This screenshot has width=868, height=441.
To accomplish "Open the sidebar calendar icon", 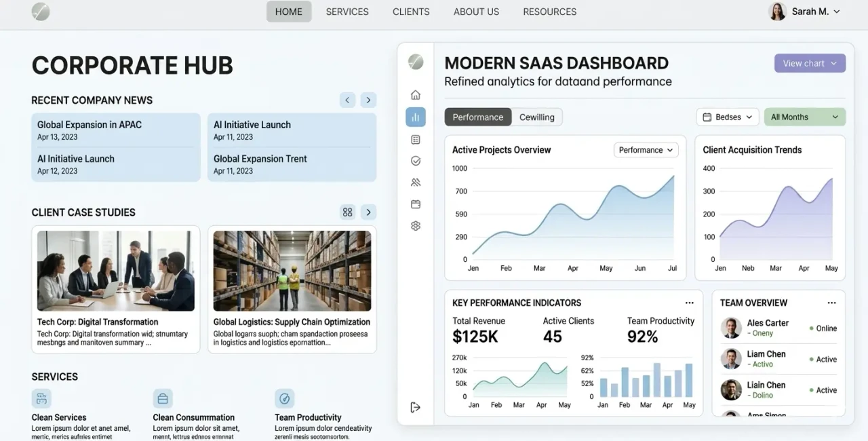I will coord(416,204).
